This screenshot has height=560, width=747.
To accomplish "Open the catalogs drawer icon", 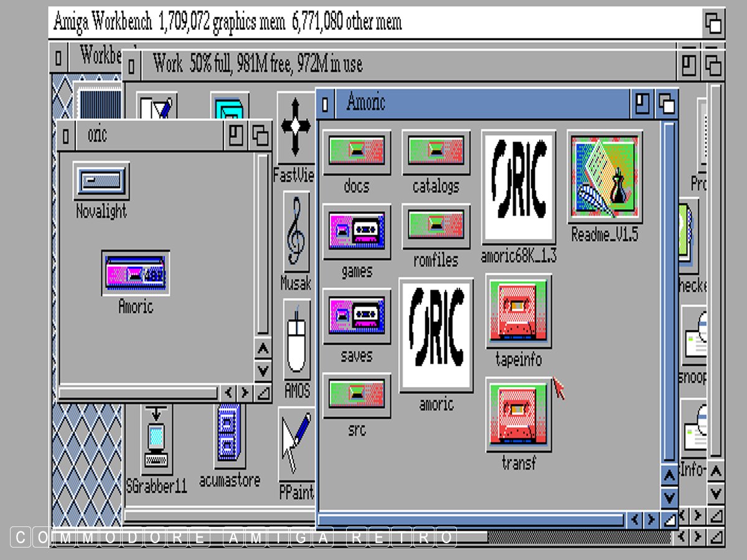I will 436,152.
